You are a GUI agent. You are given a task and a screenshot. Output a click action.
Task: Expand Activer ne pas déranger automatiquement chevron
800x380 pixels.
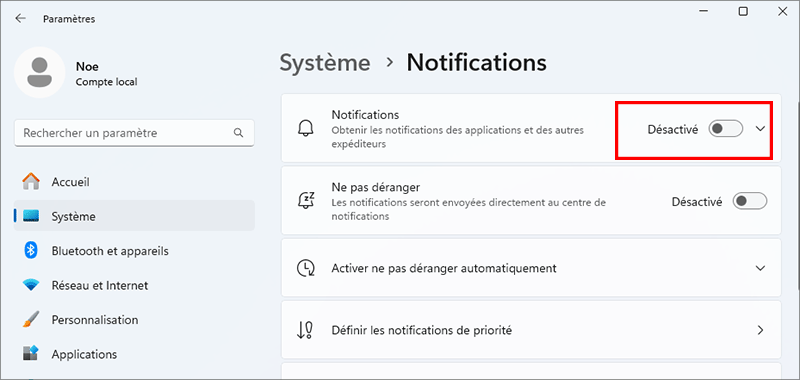pos(760,268)
